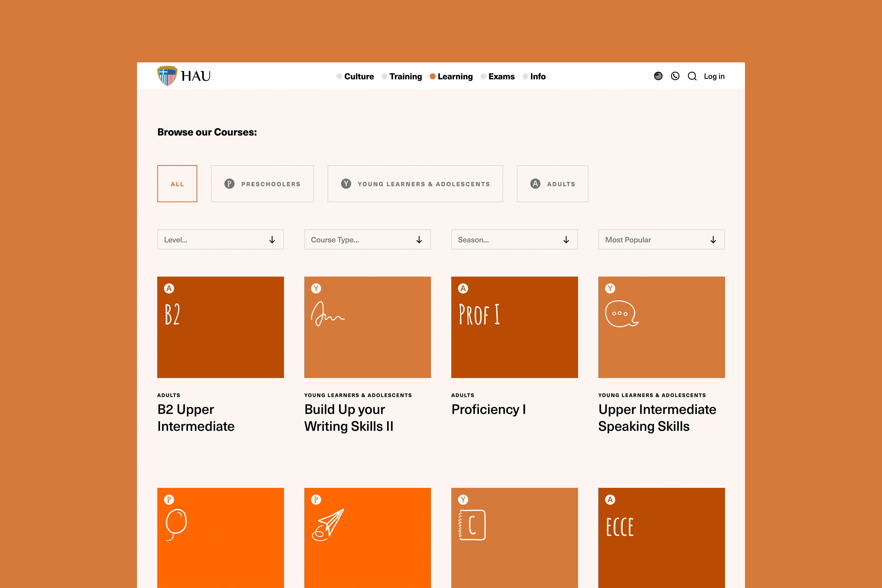882x588 pixels.
Task: Click the speech bubble icon on Speaking Skills card
Action: coord(622,314)
